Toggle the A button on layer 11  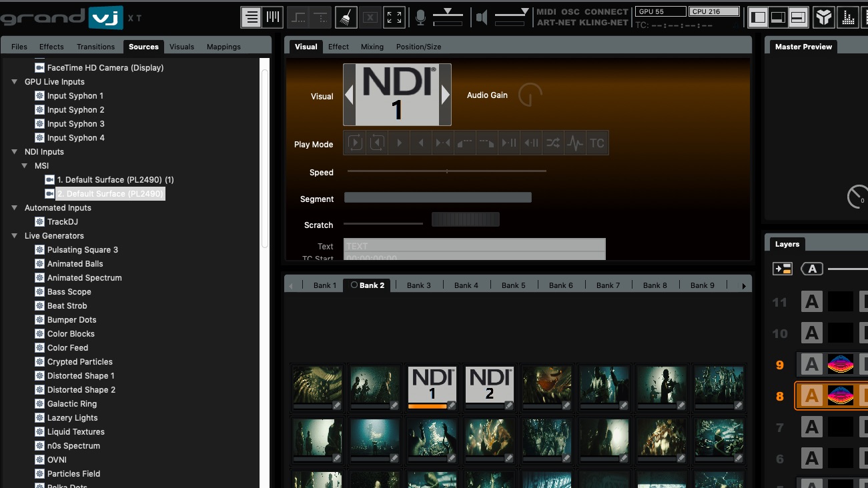812,302
